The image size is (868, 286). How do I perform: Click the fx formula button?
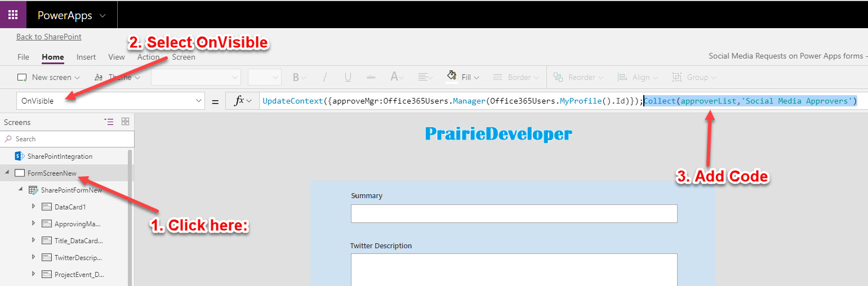[243, 101]
